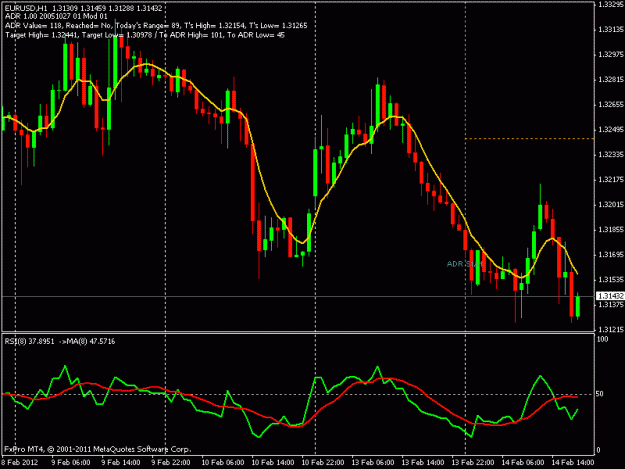The height and width of the screenshot is (469, 625).
Task: Click the 10 Feb 22:00 time label
Action: coord(323,463)
